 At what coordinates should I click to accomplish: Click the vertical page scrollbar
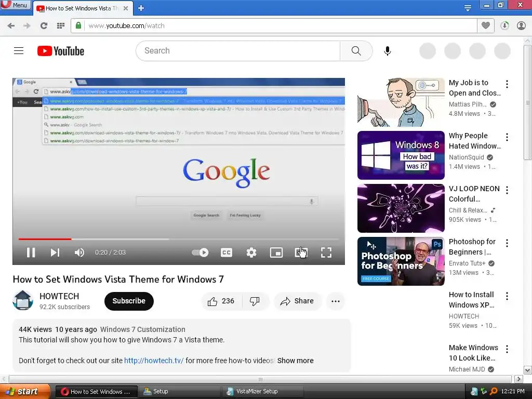(528, 102)
